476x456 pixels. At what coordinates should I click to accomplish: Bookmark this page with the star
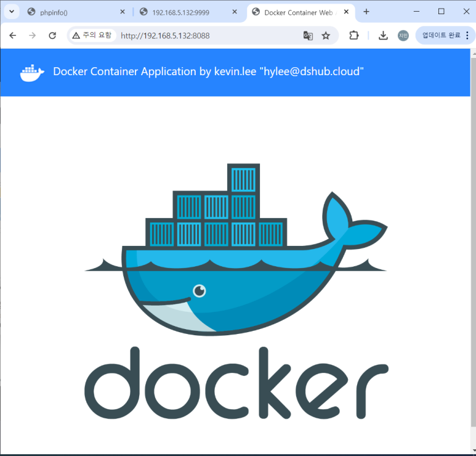326,36
